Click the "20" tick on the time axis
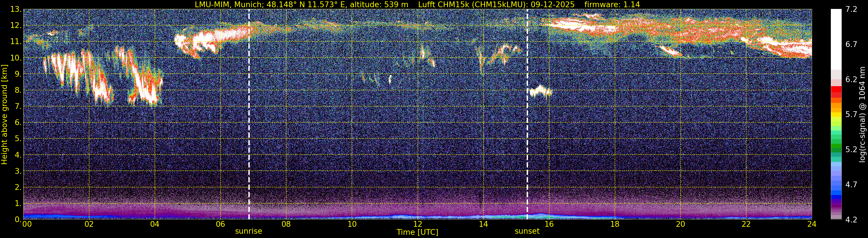Image resolution: width=868 pixels, height=238 pixels. coord(680,224)
